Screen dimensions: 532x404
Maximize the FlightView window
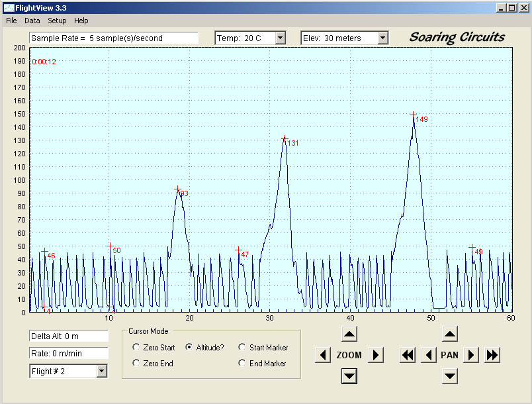point(512,8)
